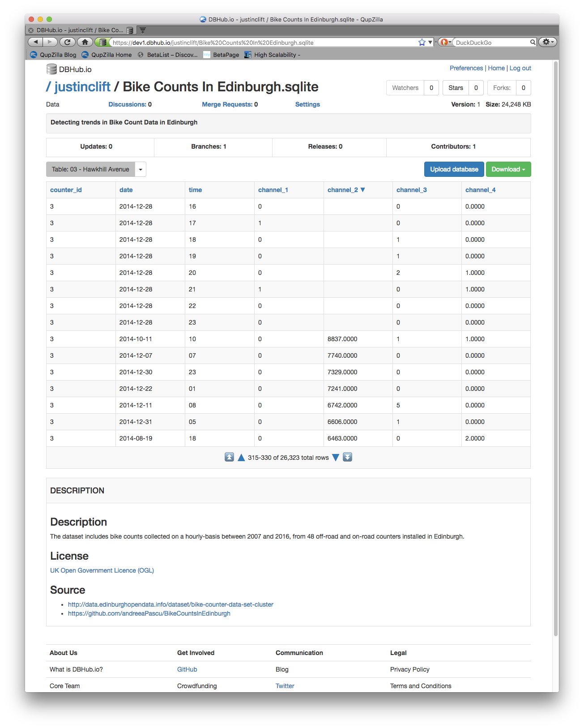This screenshot has width=584, height=728.
Task: Open the Discussions tab
Action: pyautogui.click(x=130, y=104)
